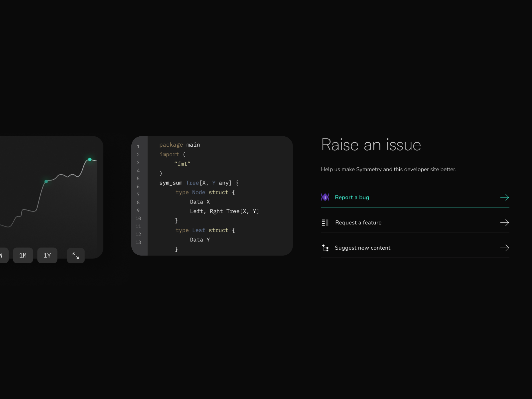Select the 1M time range on the chart
This screenshot has width=532, height=399.
(x=23, y=255)
